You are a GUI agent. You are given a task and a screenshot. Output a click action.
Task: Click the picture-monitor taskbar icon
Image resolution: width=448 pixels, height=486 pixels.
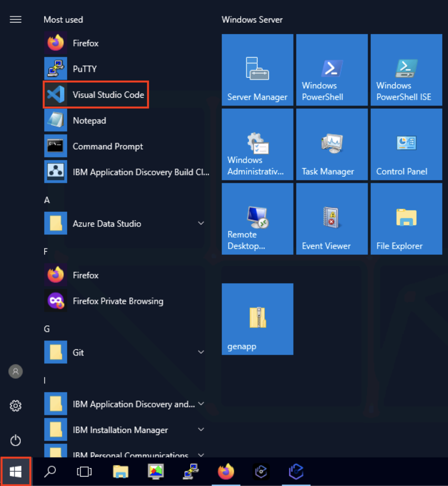click(156, 471)
